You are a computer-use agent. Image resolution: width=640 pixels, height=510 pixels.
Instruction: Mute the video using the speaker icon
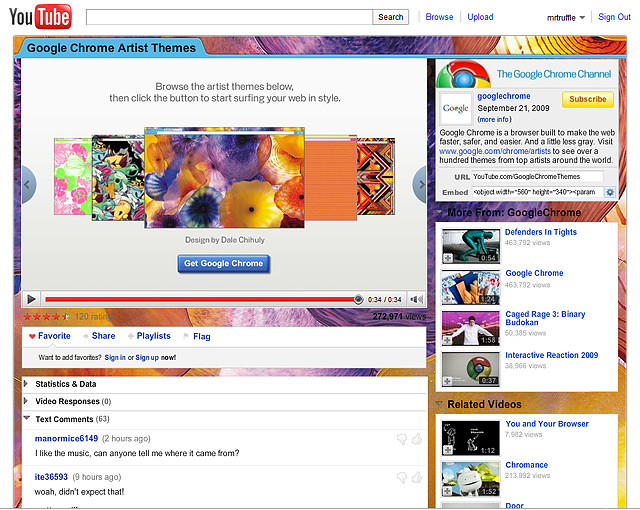416,299
